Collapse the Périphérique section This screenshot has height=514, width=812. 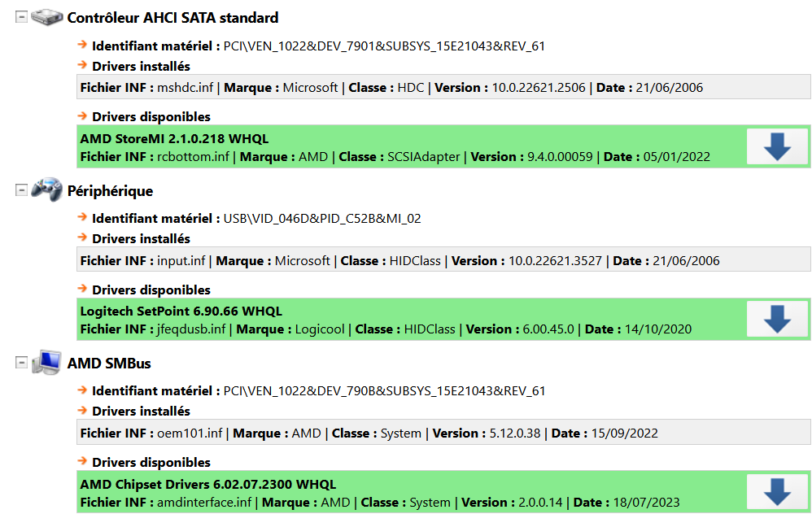pos(21,190)
